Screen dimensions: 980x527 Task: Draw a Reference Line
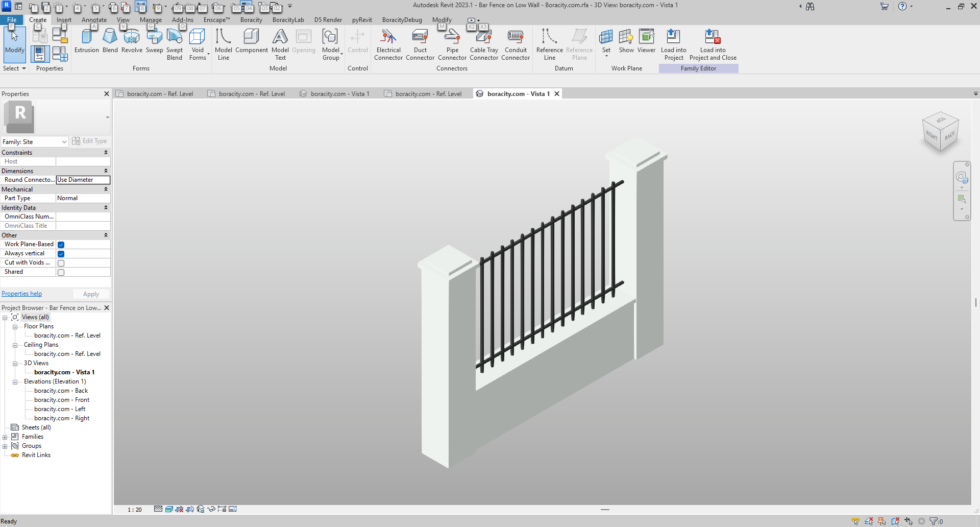click(550, 44)
